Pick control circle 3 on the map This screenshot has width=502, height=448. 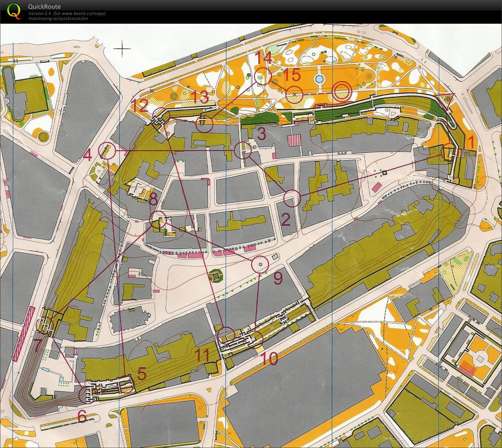coord(243,150)
